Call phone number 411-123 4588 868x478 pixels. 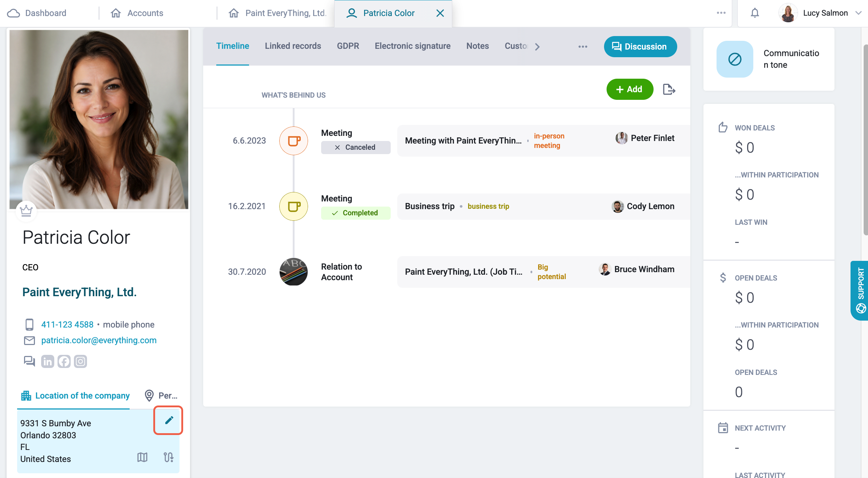[x=67, y=325]
